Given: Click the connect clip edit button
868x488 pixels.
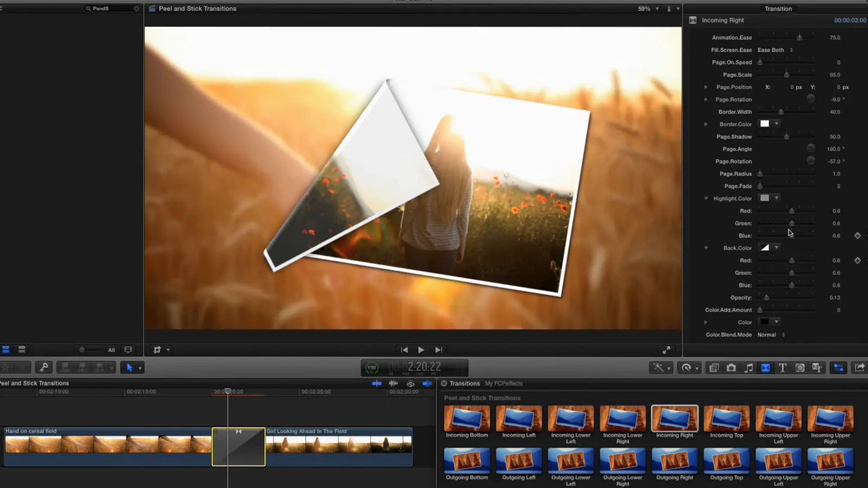Looking at the screenshot, I should tap(67, 367).
